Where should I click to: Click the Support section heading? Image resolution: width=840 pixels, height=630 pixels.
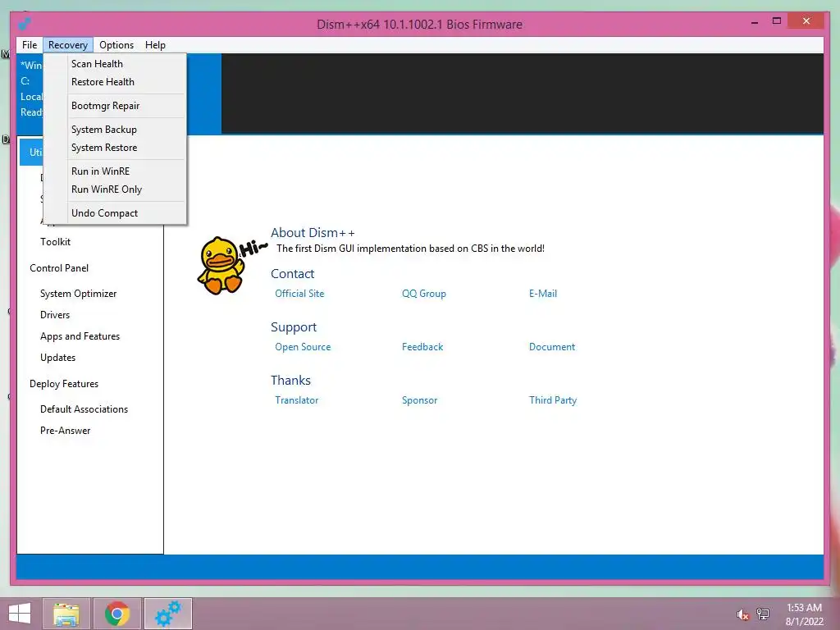(x=294, y=326)
